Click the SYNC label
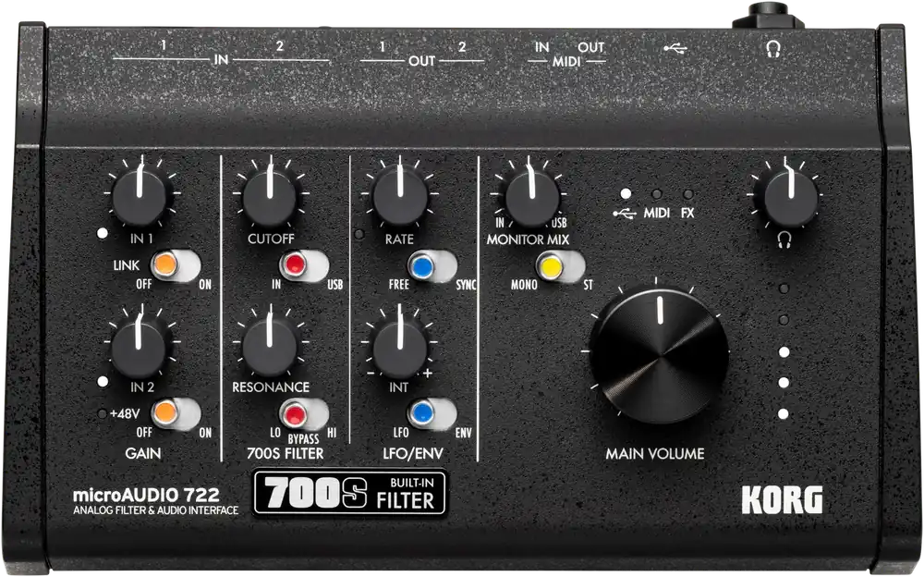Image resolution: width=924 pixels, height=577 pixels. point(466,285)
